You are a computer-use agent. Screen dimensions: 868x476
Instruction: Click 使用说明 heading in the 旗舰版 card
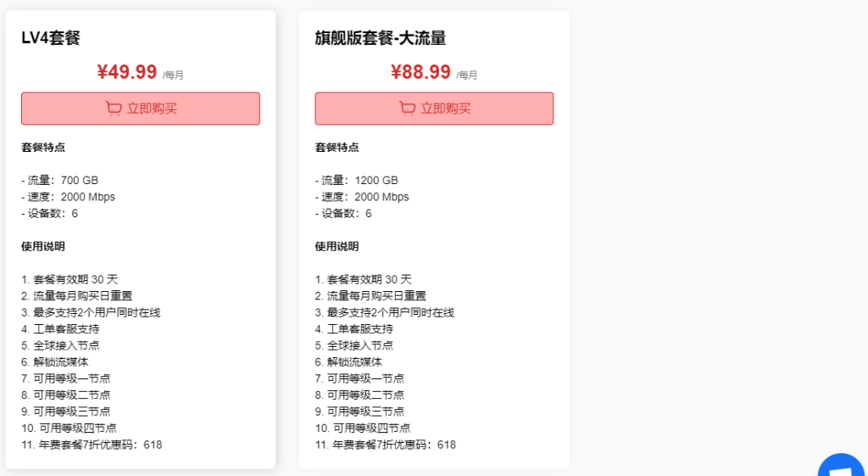337,247
